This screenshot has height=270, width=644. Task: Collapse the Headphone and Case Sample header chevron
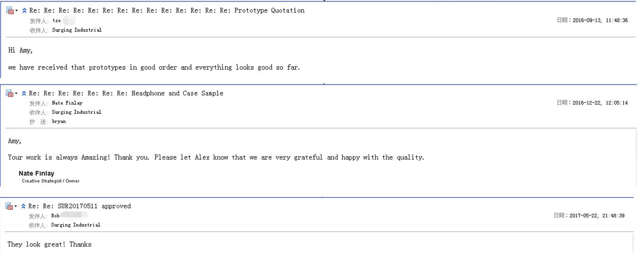point(24,93)
